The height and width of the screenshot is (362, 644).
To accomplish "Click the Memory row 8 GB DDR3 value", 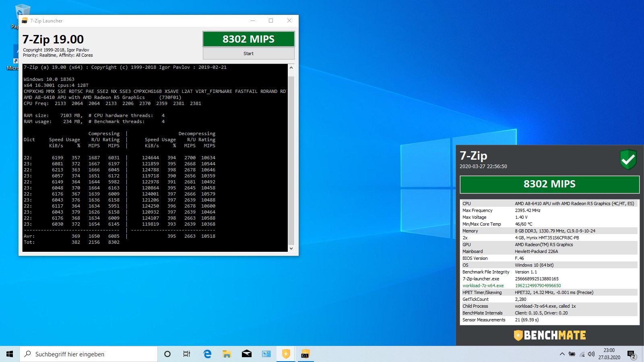I will [555, 231].
